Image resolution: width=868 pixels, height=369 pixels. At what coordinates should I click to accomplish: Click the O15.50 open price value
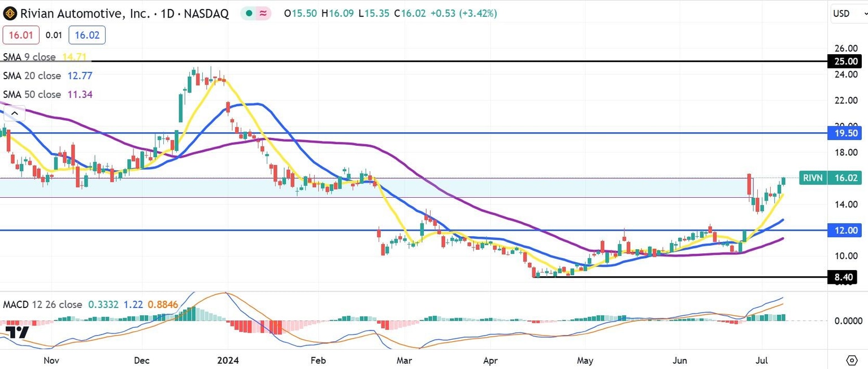[x=300, y=13]
